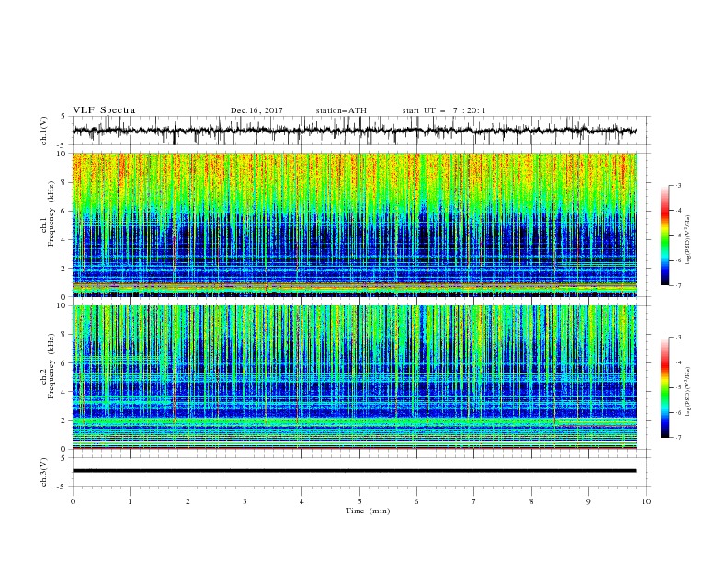Click time axis tick label '2'
Image resolution: width=728 pixels, height=563 pixels.
click(x=188, y=501)
